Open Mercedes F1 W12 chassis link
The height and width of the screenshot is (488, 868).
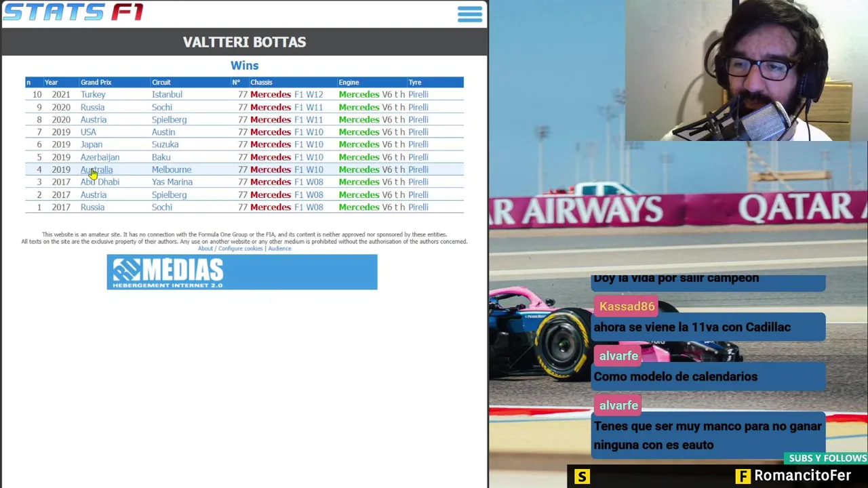(286, 94)
